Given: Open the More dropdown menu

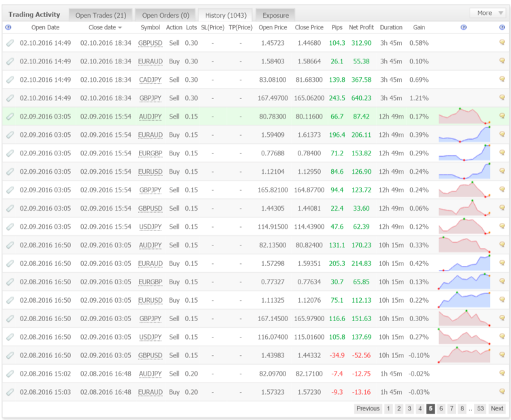Looking at the screenshot, I should coord(488,13).
